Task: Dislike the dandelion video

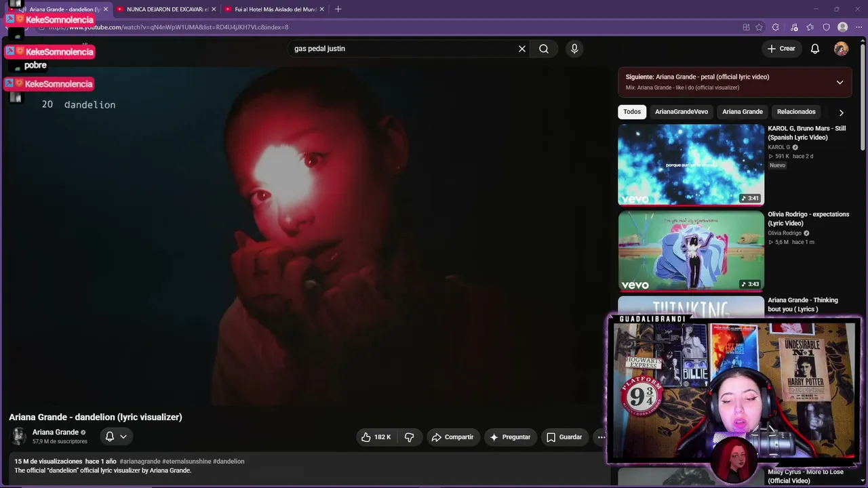Action: pos(410,437)
